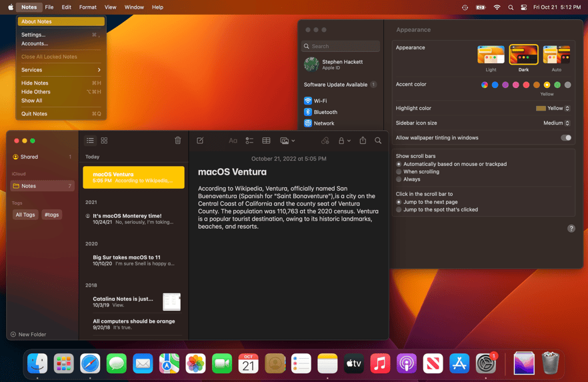Select 'Always' show scroll bars option
Viewport: 588px width, 382px height.
pos(399,179)
